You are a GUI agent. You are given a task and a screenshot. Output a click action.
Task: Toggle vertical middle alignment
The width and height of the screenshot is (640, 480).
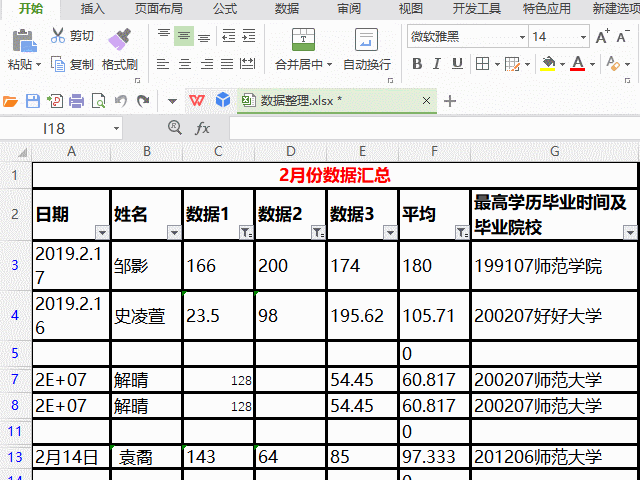pyautogui.click(x=184, y=36)
